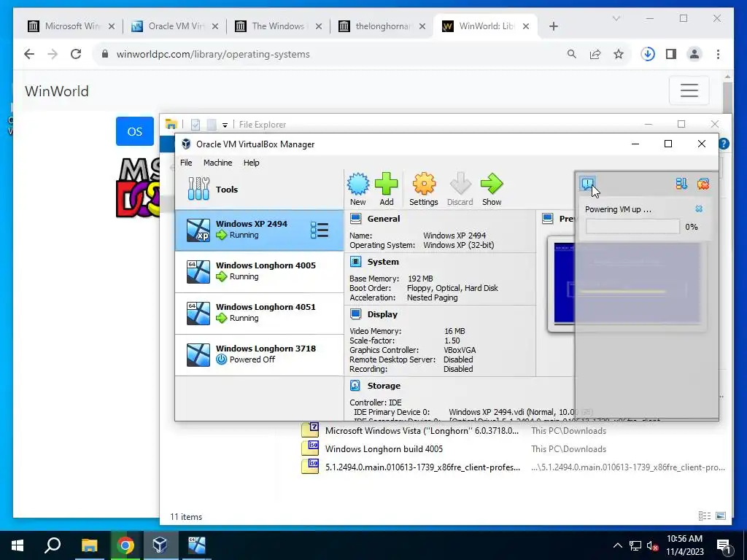Screen dimensions: 747x560
Task: Select the Tools entry in VirtualBox sidebar
Action: [259, 189]
